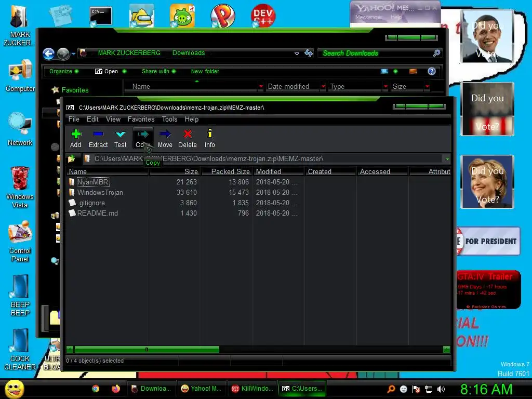Open Type column filter dropdown in Explorer
This screenshot has width=532, height=399.
click(385, 87)
